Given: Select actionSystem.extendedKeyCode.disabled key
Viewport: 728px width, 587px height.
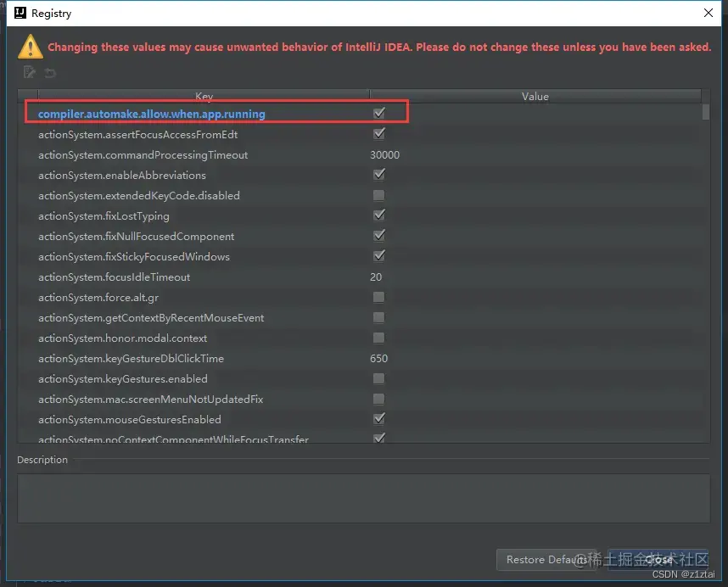Looking at the screenshot, I should (x=139, y=196).
